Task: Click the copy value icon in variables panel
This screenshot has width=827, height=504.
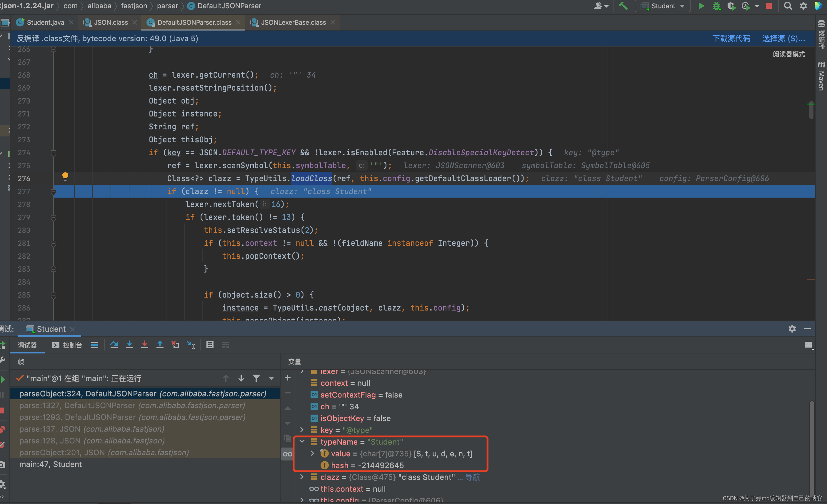Action: [x=288, y=438]
